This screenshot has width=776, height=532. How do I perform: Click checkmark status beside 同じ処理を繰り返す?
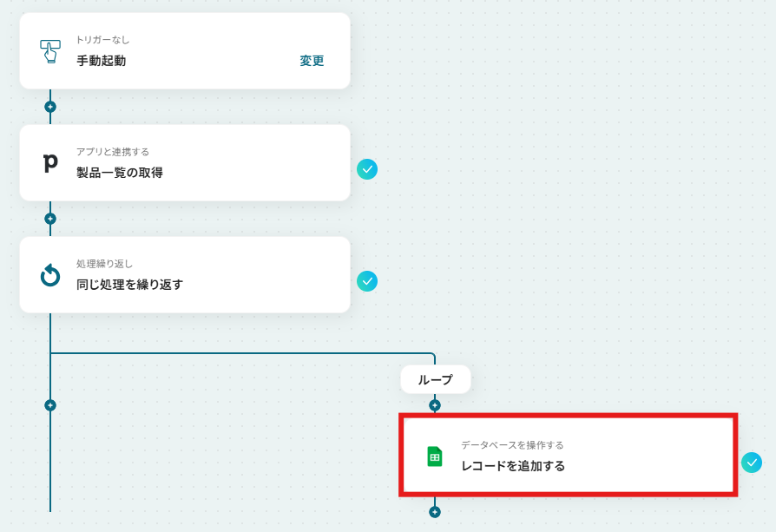tap(367, 281)
